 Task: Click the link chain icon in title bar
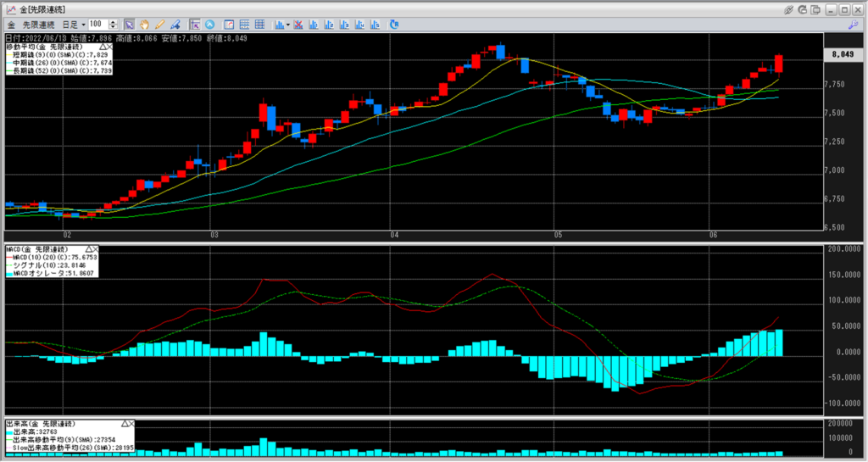pyautogui.click(x=789, y=8)
